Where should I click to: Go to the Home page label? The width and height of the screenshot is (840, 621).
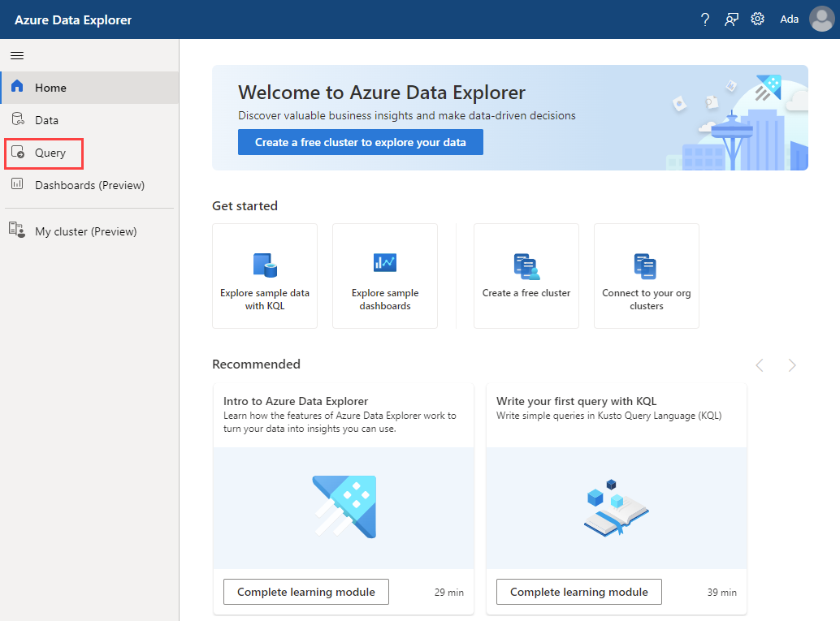point(51,88)
